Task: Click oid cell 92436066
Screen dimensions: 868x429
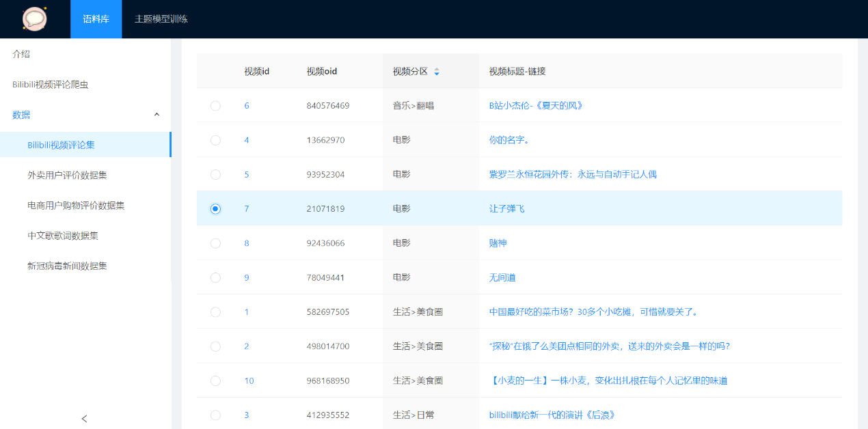Action: click(x=325, y=243)
